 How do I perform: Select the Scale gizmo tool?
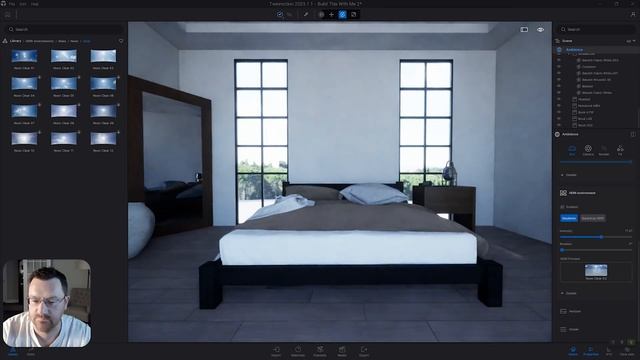click(x=353, y=14)
